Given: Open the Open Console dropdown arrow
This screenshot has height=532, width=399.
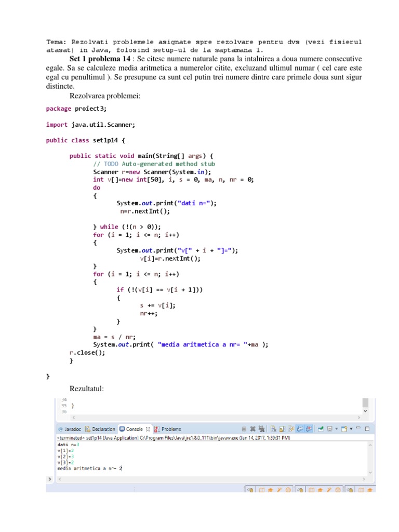Looking at the screenshot, I should (x=351, y=429).
